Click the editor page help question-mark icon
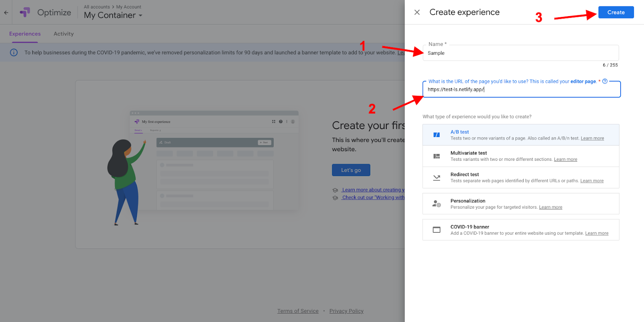Image resolution: width=644 pixels, height=322 pixels. click(605, 81)
